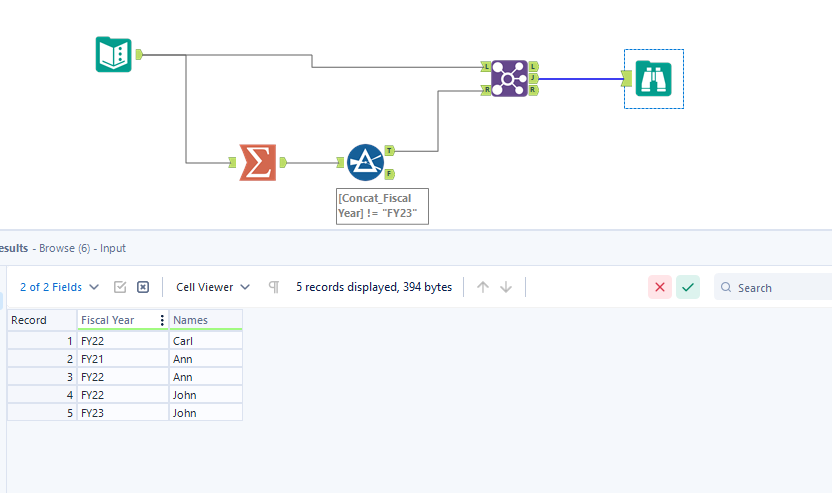Click Ann cell in record 2
Viewport: 832px width, 493px height.
click(206, 359)
